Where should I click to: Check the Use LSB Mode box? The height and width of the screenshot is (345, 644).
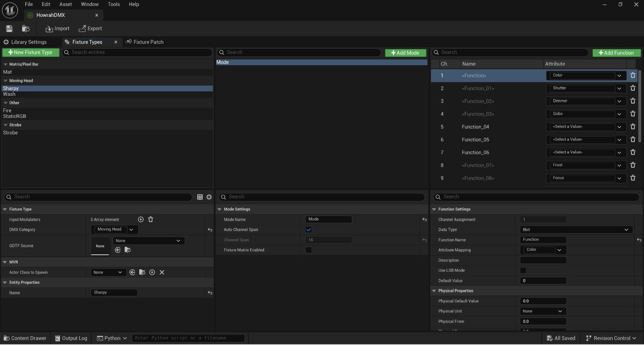pos(523,271)
